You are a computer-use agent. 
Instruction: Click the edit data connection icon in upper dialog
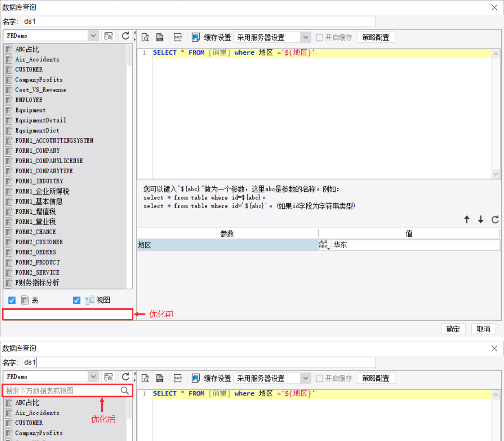109,36
